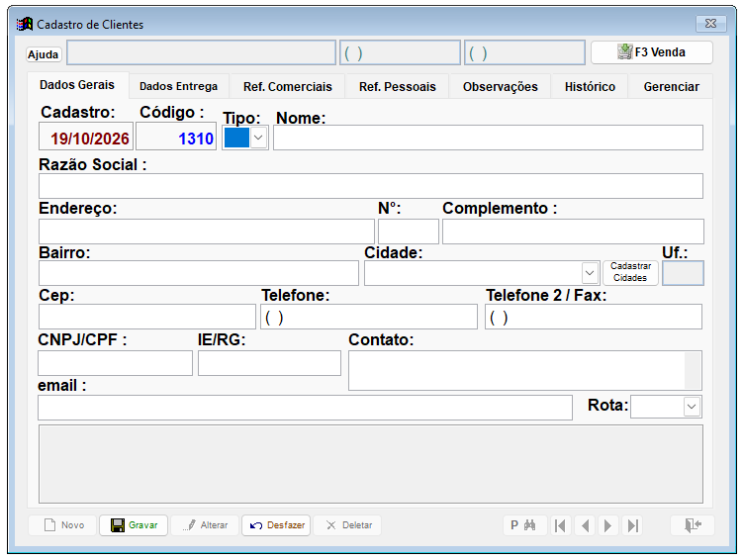Switch to the Dados Gerais tab
The image size is (743, 560).
(x=77, y=85)
